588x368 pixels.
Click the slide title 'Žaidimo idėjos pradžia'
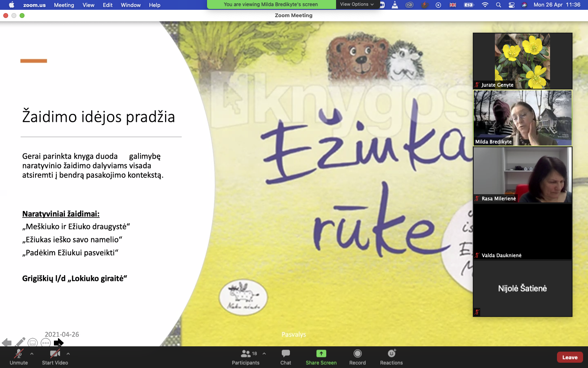[x=98, y=117]
